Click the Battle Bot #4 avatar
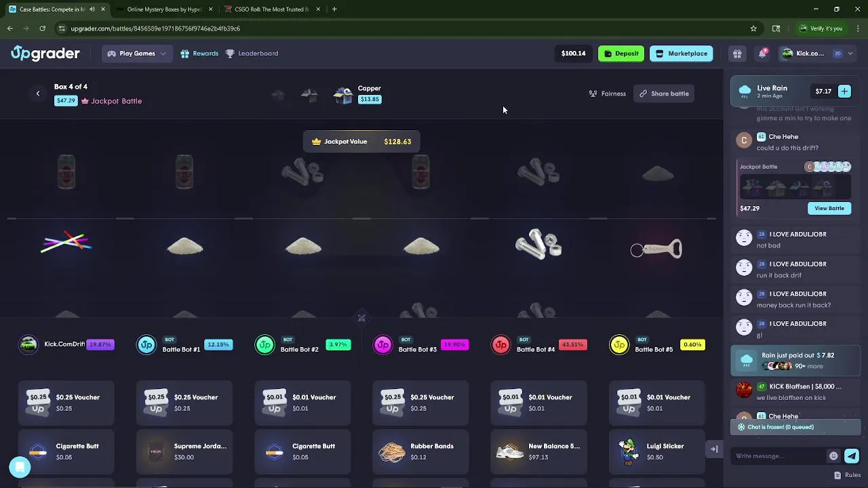Image resolution: width=868 pixels, height=488 pixels. tap(500, 344)
